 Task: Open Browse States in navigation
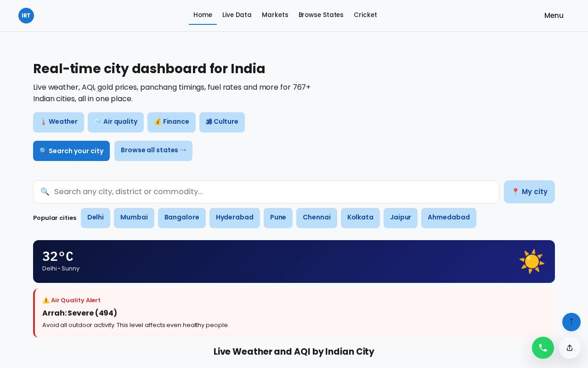[x=321, y=15]
